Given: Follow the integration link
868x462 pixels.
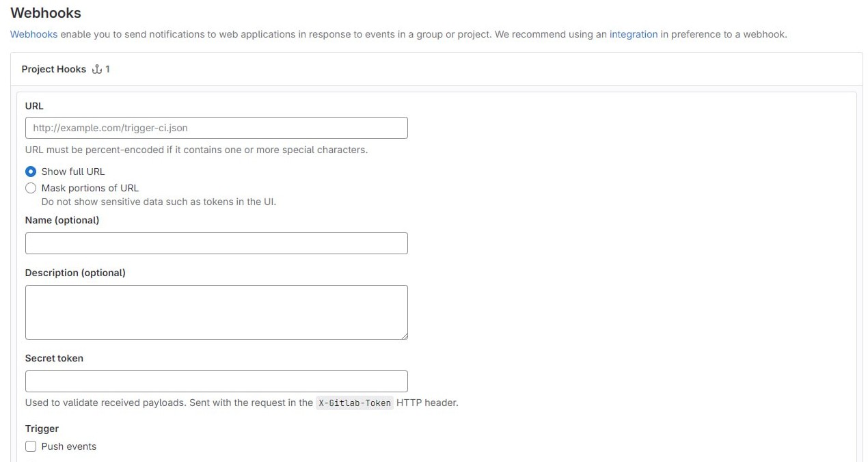Looking at the screenshot, I should (633, 34).
